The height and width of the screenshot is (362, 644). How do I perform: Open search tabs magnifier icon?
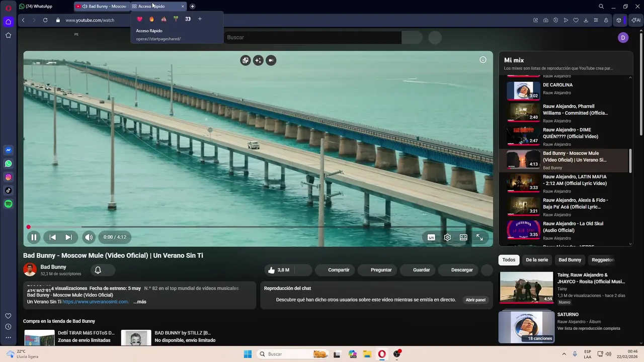tap(601, 7)
